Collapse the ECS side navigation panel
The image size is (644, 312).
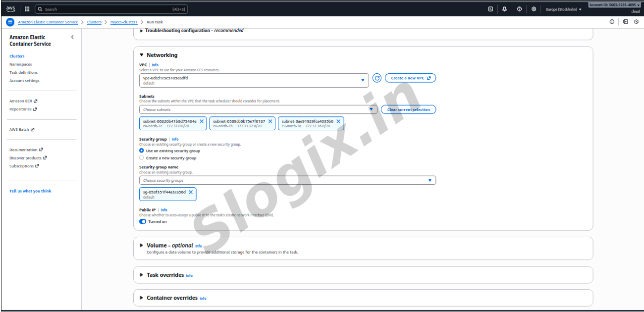[x=72, y=37]
